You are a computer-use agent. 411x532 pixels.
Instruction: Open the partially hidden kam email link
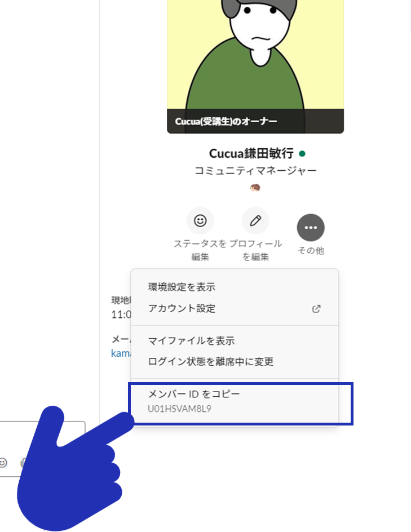[121, 353]
